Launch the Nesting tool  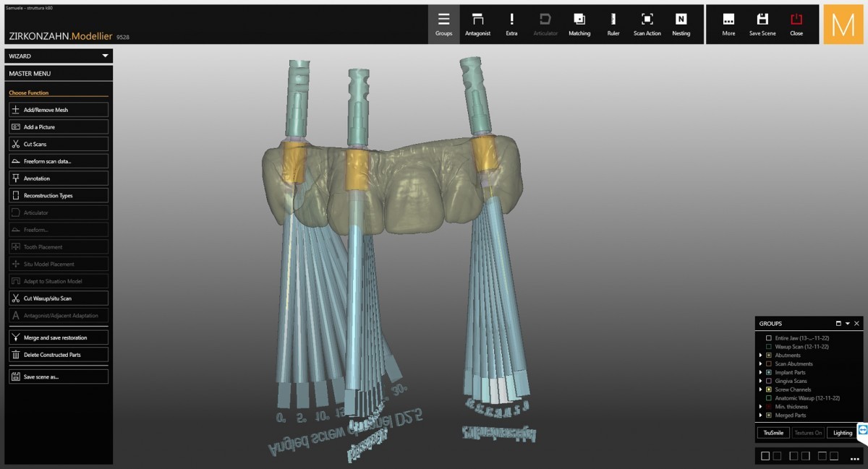tap(681, 24)
